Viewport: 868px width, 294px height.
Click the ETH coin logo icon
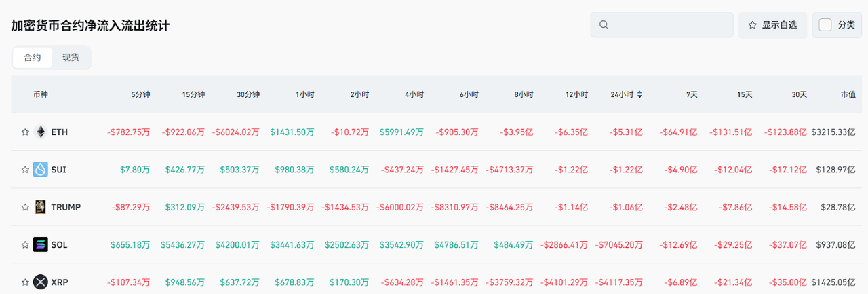click(x=41, y=132)
